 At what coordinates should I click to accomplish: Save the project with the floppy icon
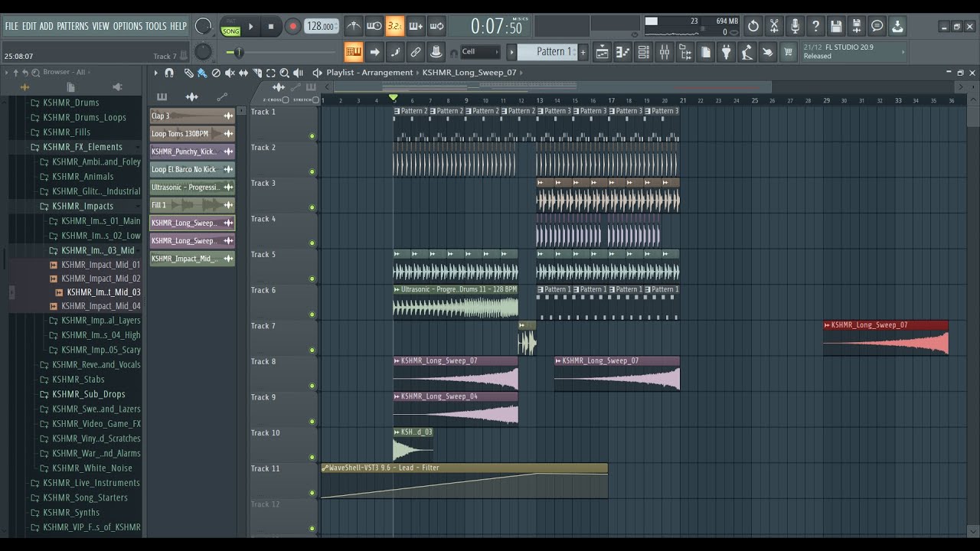point(836,26)
